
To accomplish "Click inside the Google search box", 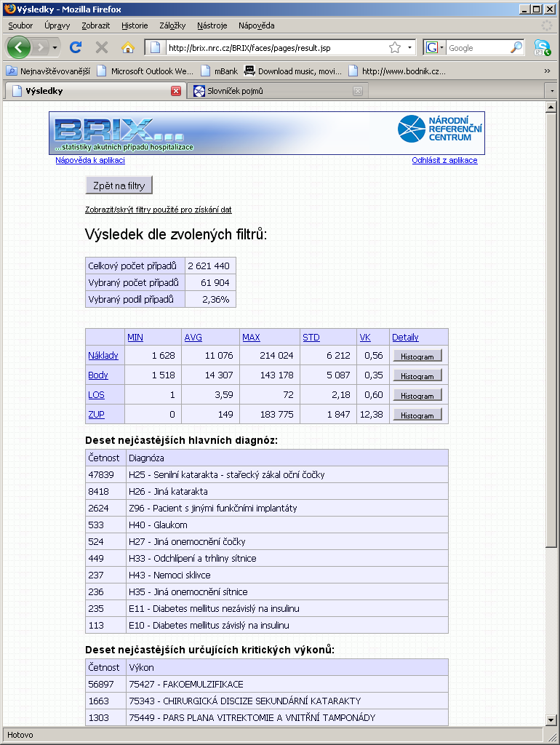I will click(x=477, y=47).
